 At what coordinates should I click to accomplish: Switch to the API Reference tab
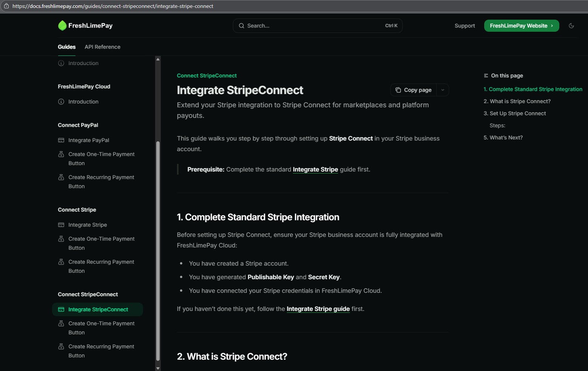(x=103, y=47)
